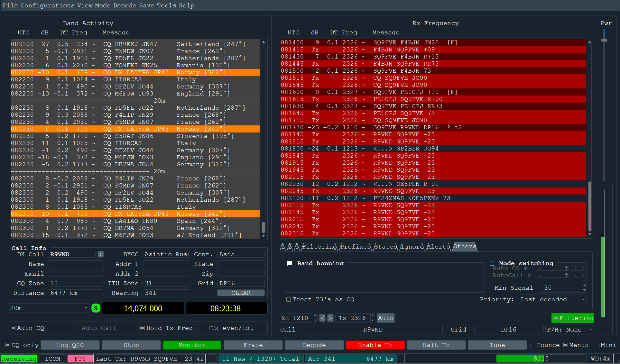Click the Log QSO button
This screenshot has width=620, height=364.
coord(70,345)
